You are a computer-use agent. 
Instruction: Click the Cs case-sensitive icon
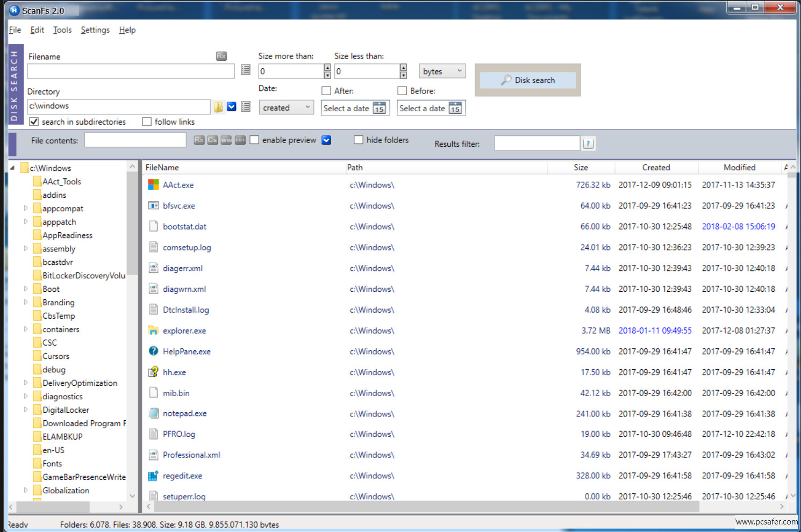(212, 140)
